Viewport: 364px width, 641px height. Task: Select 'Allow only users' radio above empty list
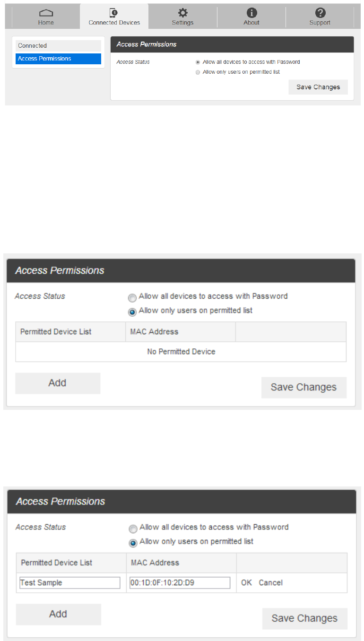click(x=133, y=312)
